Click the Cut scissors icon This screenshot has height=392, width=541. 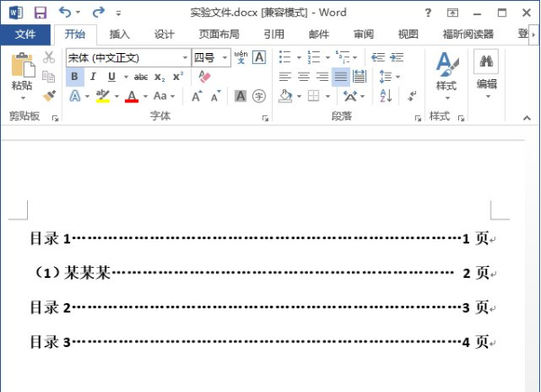[49, 57]
